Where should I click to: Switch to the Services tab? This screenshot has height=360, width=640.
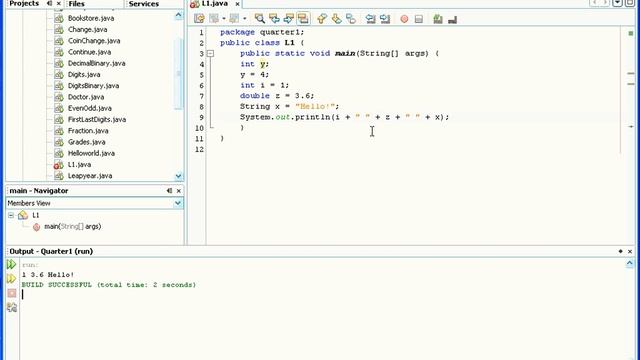[x=144, y=4]
